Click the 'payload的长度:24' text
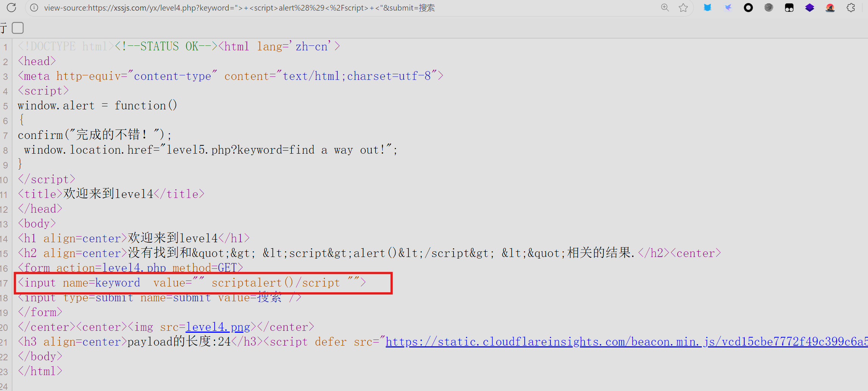868x391 pixels. coord(179,342)
